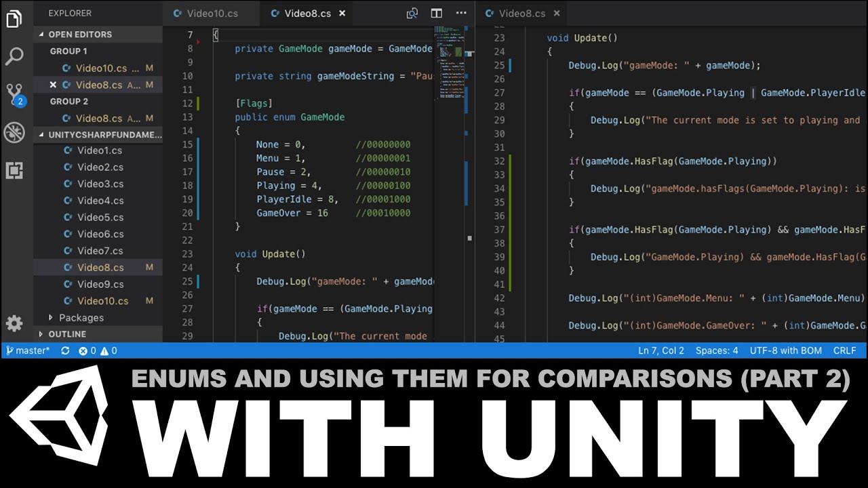The width and height of the screenshot is (868, 488).
Task: Open Source Control view with badge
Action: (x=14, y=95)
